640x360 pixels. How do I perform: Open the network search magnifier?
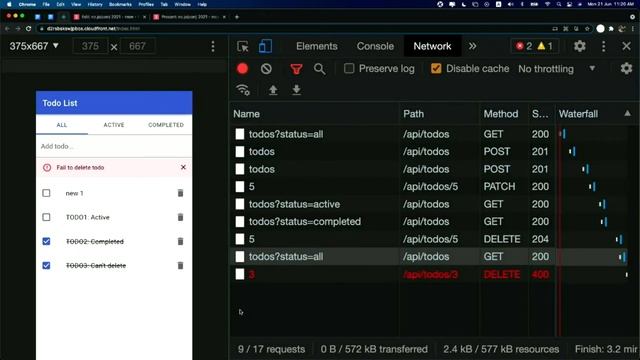point(320,69)
